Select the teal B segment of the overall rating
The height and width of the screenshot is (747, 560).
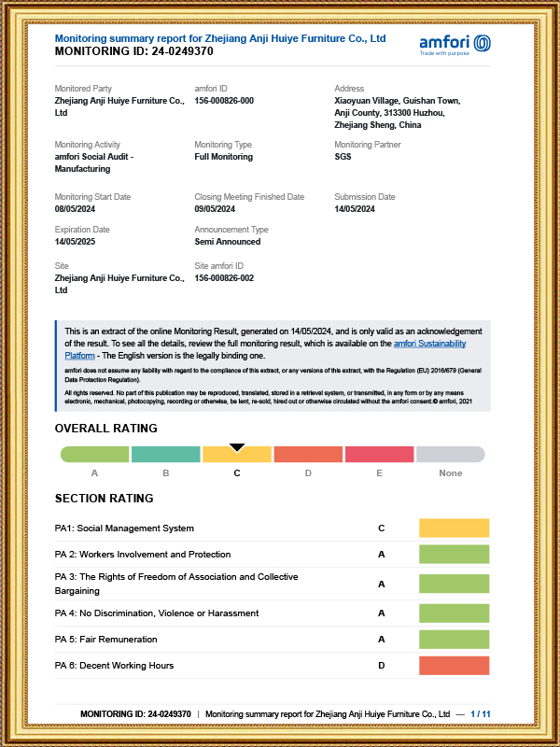coord(165,455)
